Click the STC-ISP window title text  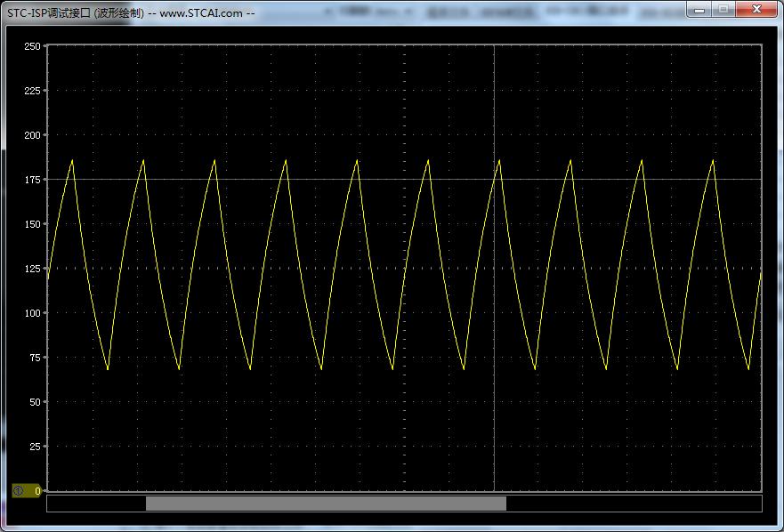pos(131,13)
